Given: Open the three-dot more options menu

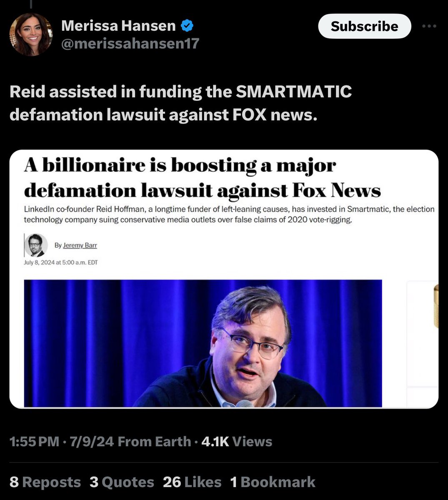Looking at the screenshot, I should click(x=429, y=26).
